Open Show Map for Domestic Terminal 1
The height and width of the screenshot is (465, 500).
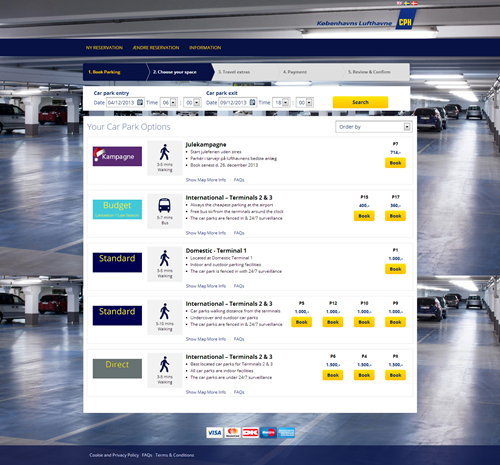[196, 286]
